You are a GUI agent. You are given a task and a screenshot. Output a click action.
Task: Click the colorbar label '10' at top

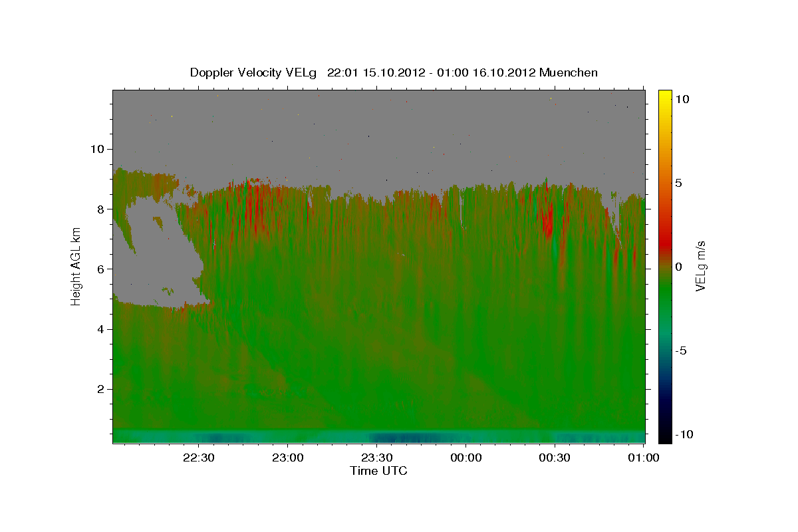682,98
